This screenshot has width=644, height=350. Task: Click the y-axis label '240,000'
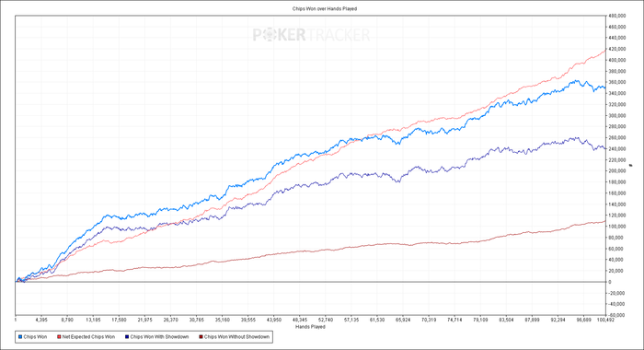(x=617, y=149)
